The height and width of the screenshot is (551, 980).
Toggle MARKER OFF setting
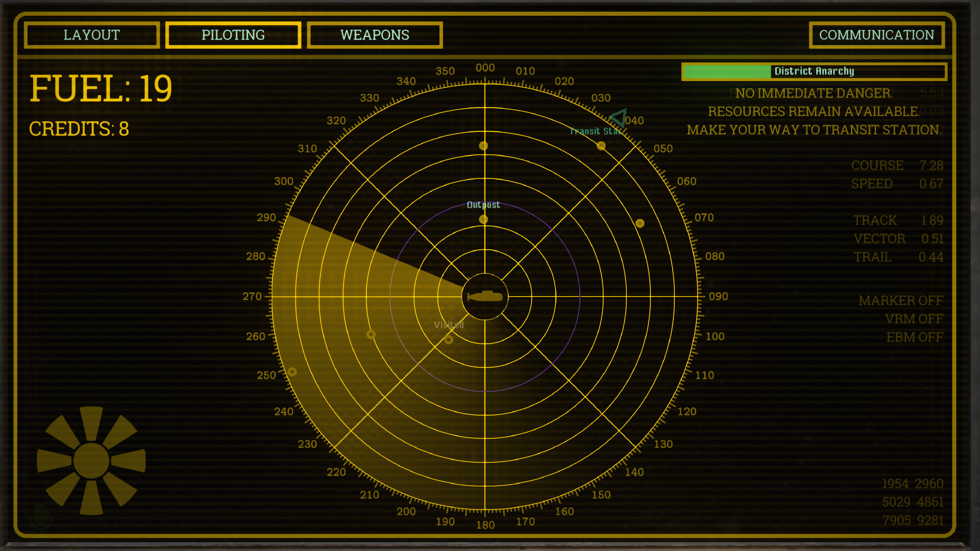pyautogui.click(x=900, y=300)
